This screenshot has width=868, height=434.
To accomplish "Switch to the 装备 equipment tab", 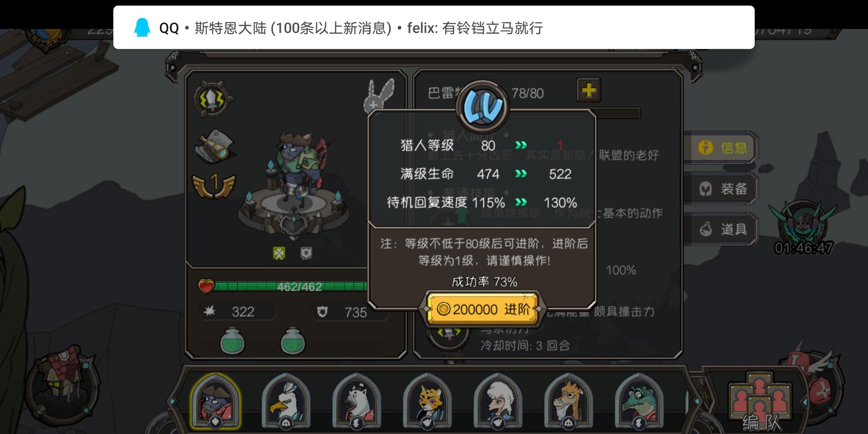I will 721,188.
